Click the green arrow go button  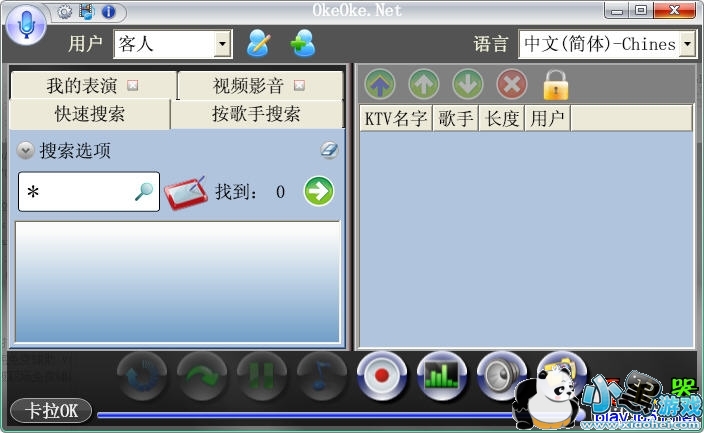click(319, 191)
